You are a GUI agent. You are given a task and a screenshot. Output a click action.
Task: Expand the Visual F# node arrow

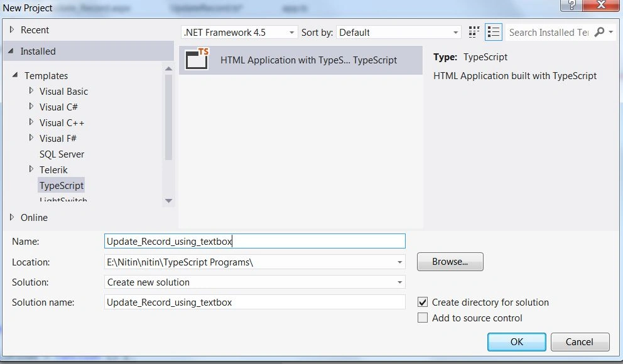(x=31, y=137)
